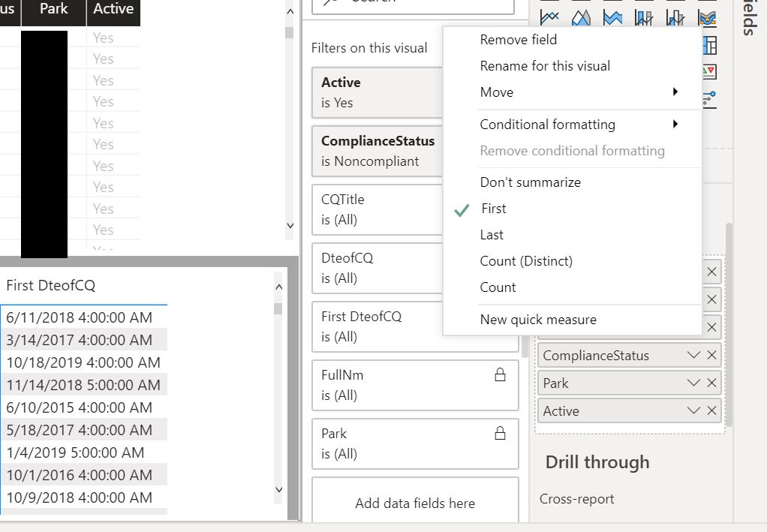The image size is (767, 532).
Task: Open the CQTitle filter card
Action: pyautogui.click(x=377, y=210)
